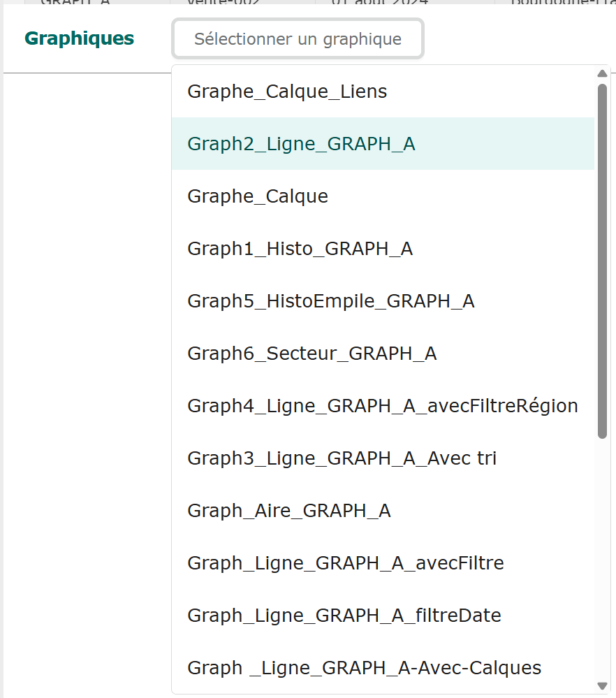Click the scrollbar track below the thumb
616x698 pixels.
(x=603, y=559)
